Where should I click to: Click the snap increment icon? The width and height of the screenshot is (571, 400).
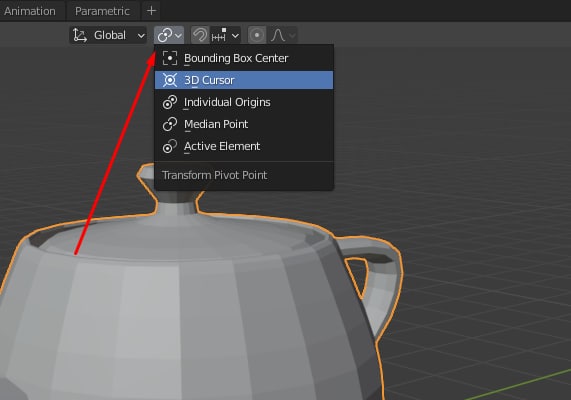pos(219,35)
